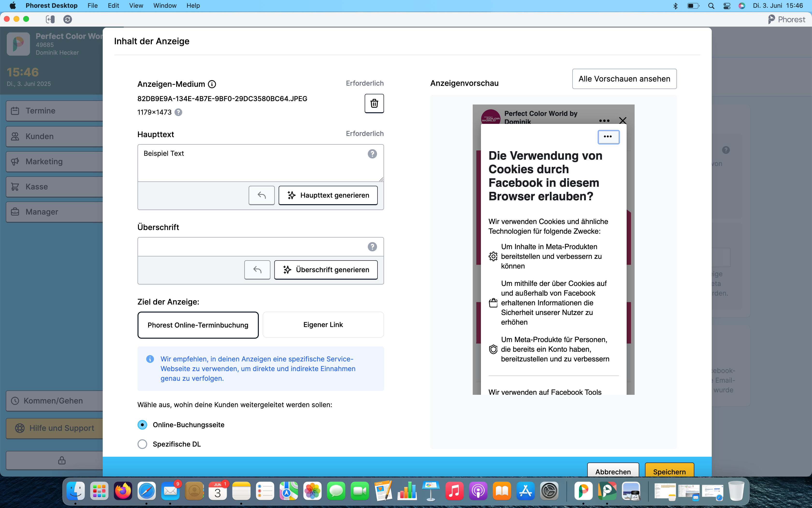The height and width of the screenshot is (508, 812).
Task: Open the View menu
Action: pyautogui.click(x=136, y=6)
